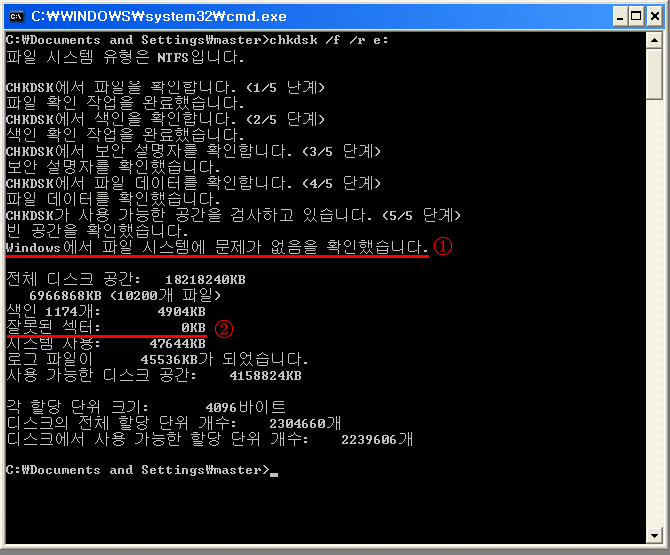The image size is (670, 555).
Task: Click the 'NTFS입니다' file system line
Action: click(x=125, y=57)
